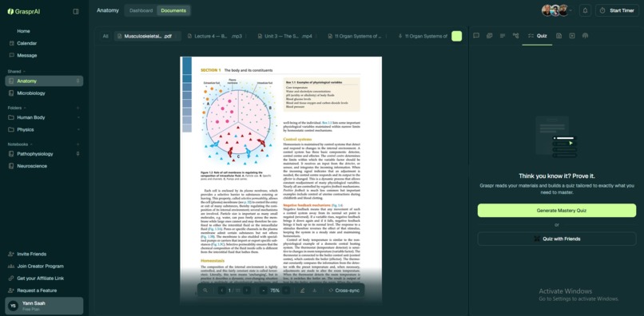
Task: Click the search magnifier in PDF toolbar
Action: click(x=205, y=290)
